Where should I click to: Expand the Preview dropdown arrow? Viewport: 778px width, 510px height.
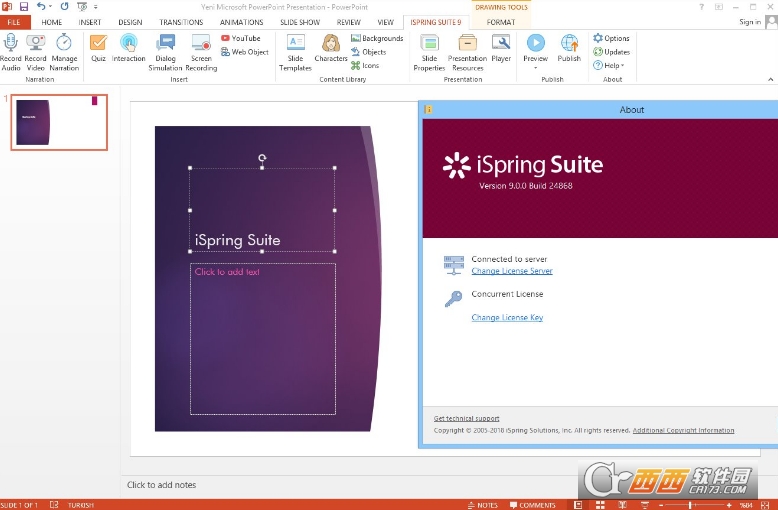535,67
